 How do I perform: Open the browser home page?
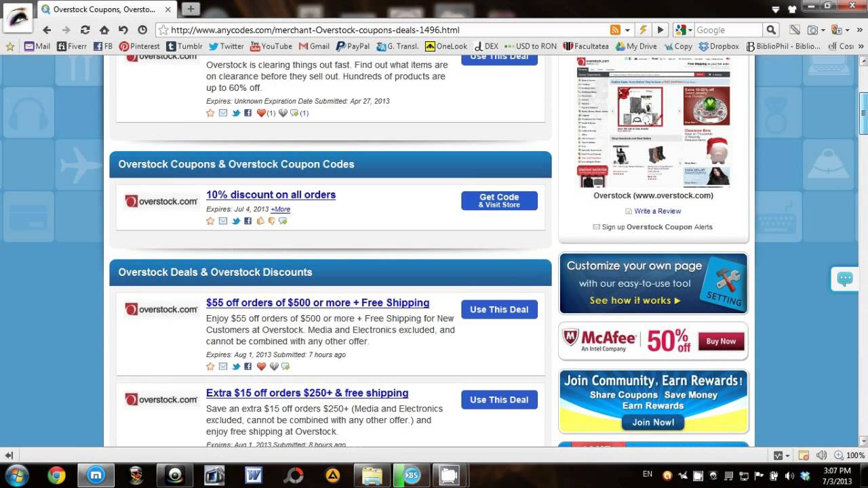click(104, 30)
